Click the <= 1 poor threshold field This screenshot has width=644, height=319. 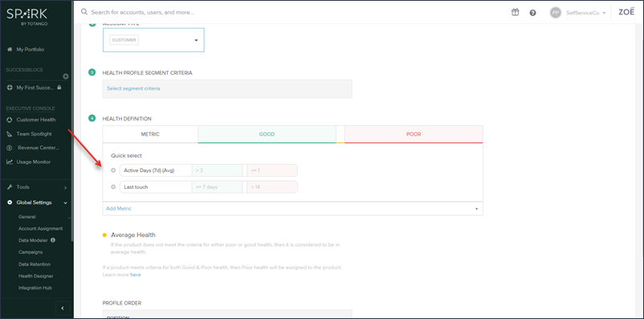[272, 170]
